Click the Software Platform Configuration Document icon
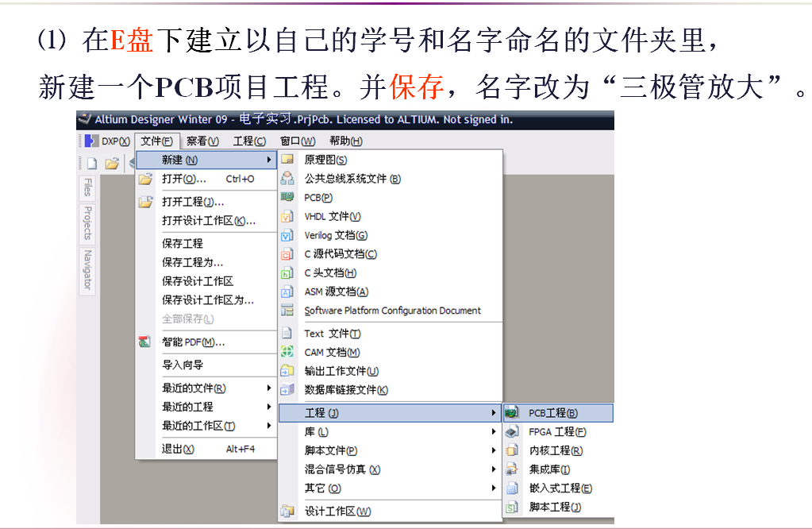Image resolution: width=812 pixels, height=529 pixels. coord(287,311)
